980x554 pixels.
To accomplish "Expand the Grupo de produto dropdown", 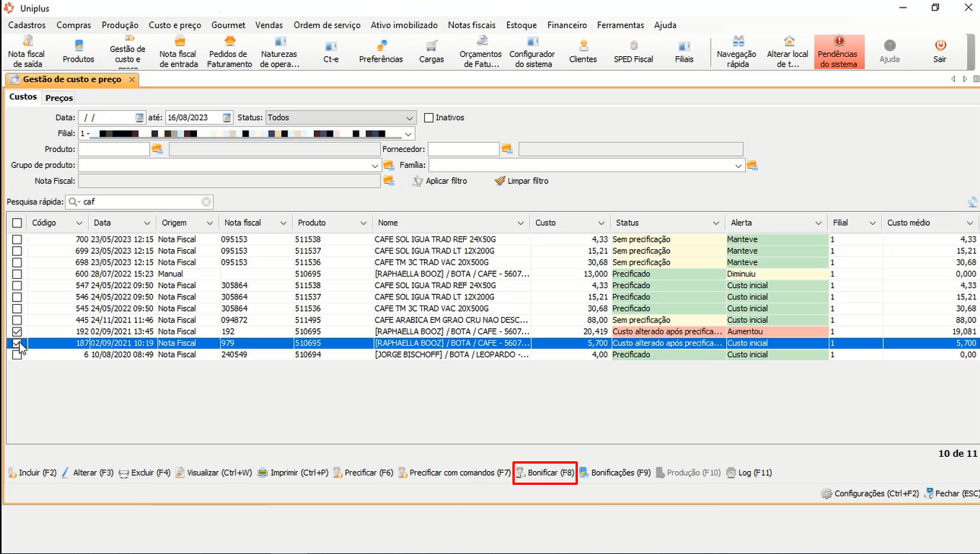I will [376, 166].
